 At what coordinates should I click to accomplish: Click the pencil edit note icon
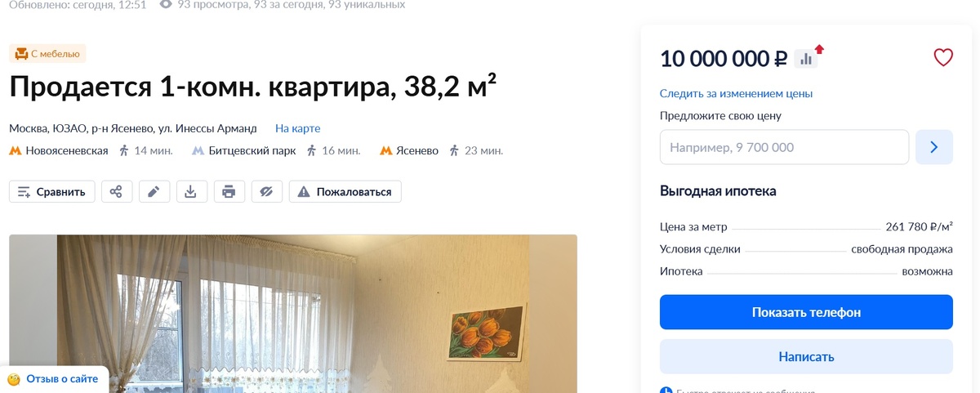pos(154,192)
